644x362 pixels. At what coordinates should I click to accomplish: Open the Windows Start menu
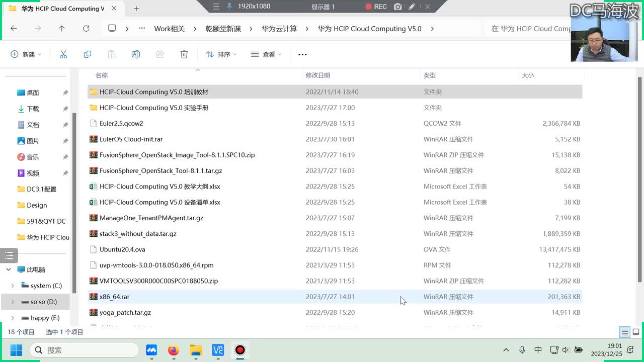point(16,350)
